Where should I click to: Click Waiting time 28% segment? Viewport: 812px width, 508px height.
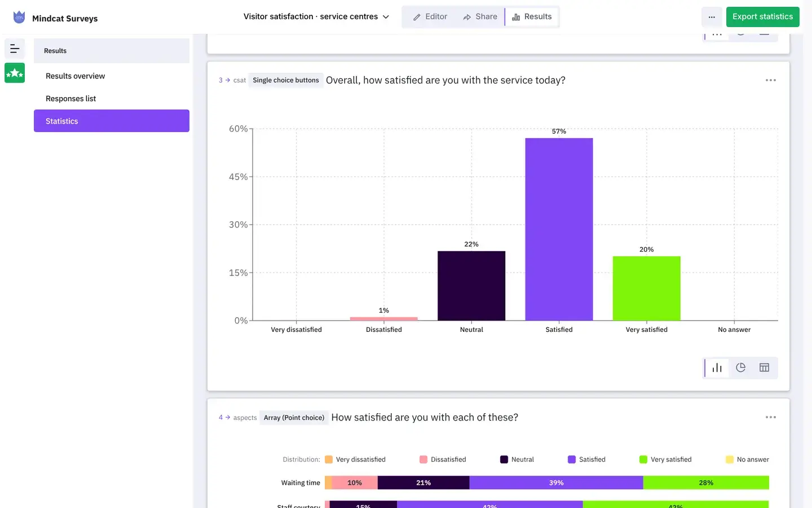(x=706, y=483)
